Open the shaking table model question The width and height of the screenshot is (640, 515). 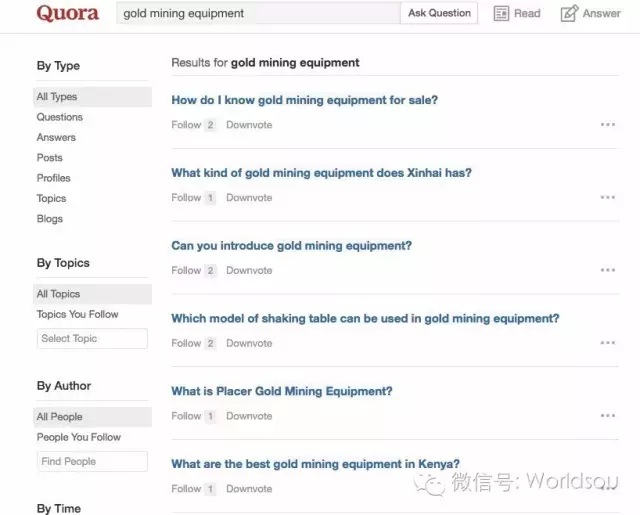365,318
